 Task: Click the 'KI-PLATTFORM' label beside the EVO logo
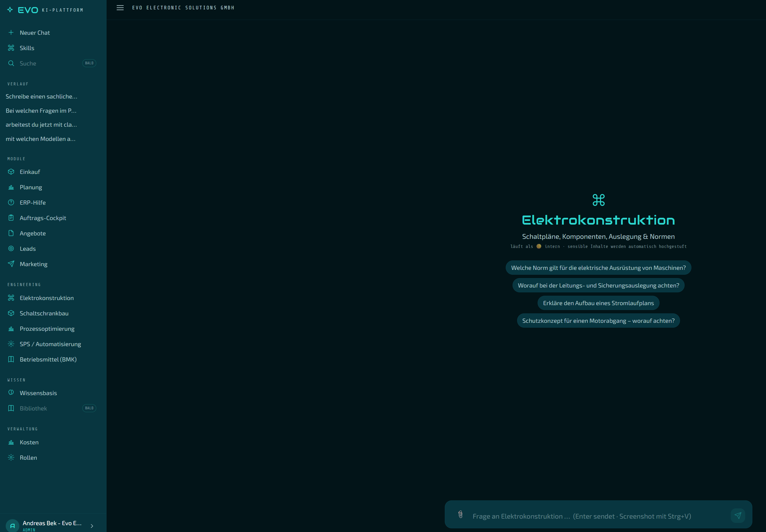[x=62, y=10]
